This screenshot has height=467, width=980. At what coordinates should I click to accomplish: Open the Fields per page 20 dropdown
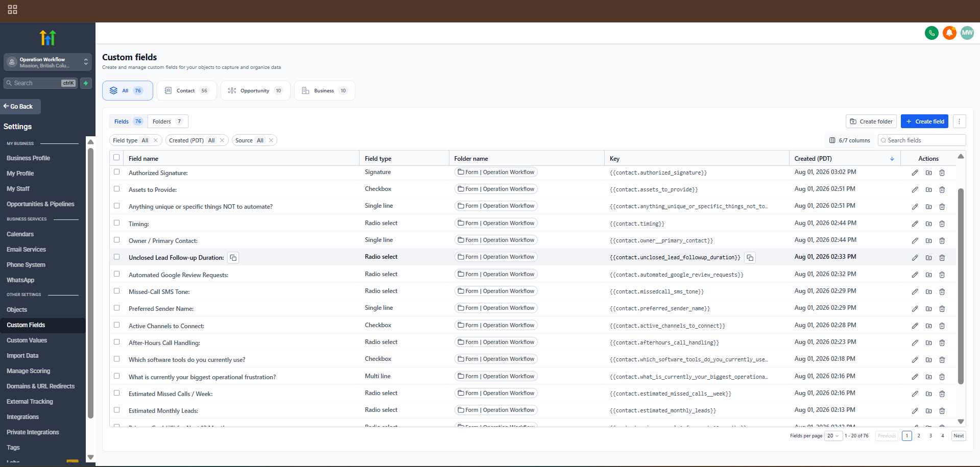[833, 436]
